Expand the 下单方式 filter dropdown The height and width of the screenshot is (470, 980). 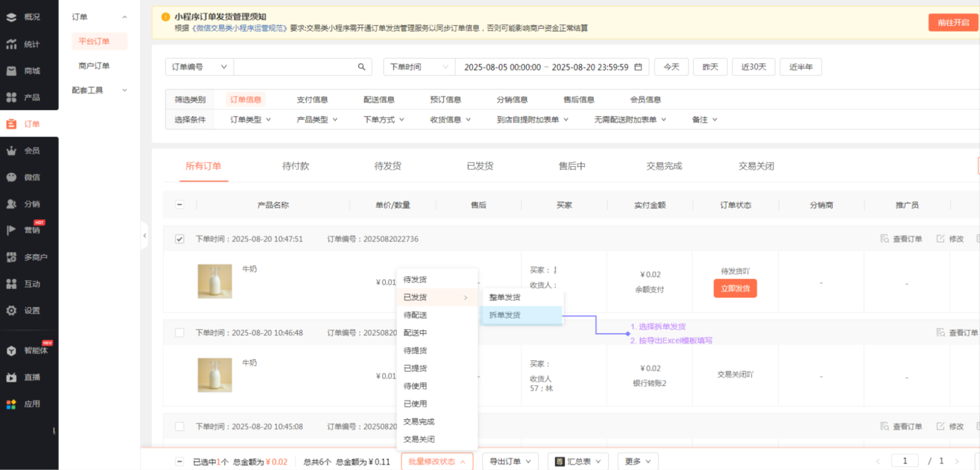click(384, 119)
